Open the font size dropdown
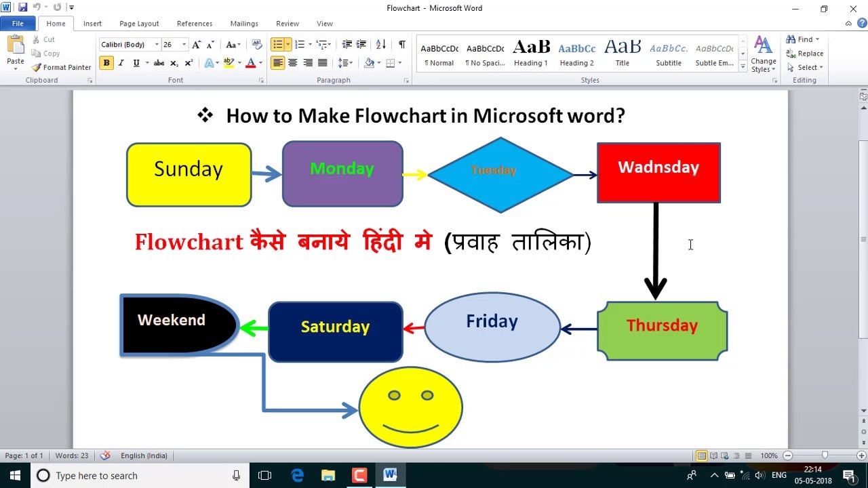This screenshot has width=868, height=488. (x=184, y=45)
